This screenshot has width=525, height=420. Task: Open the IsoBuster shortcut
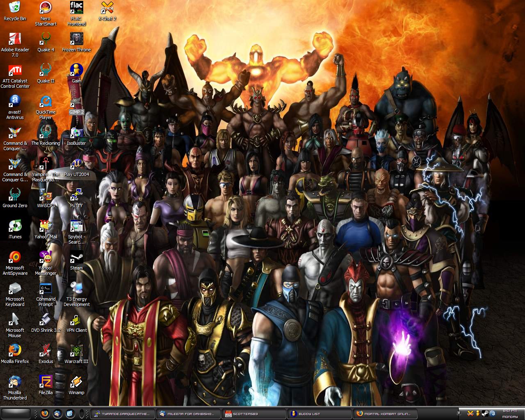76,136
